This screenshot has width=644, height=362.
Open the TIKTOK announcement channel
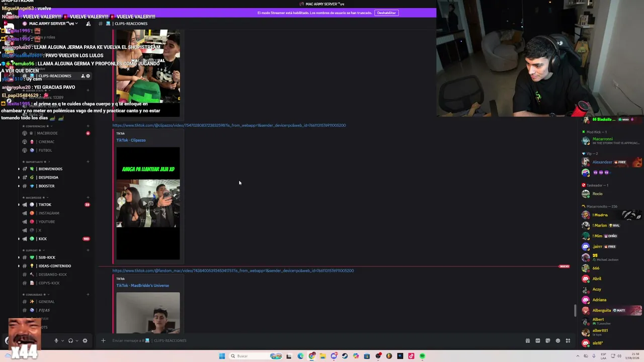(45, 205)
